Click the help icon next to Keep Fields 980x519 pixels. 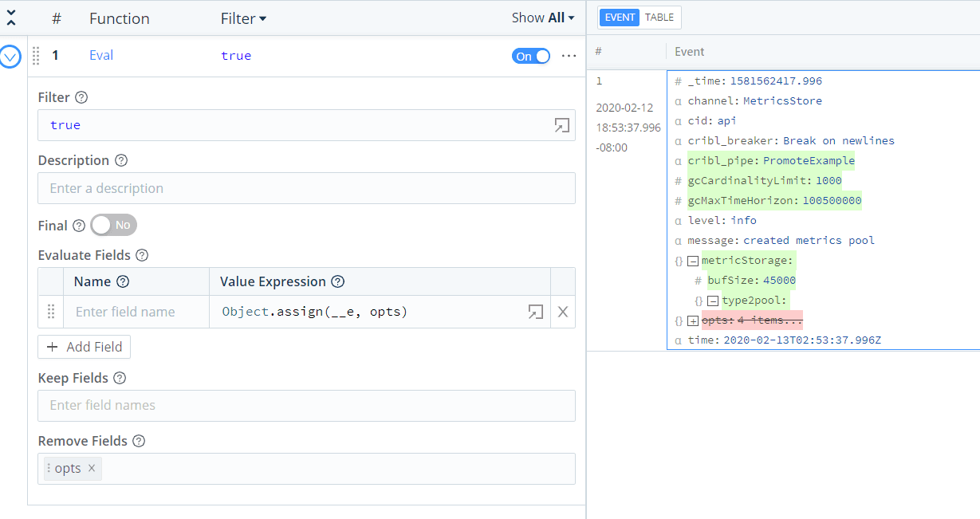point(120,378)
